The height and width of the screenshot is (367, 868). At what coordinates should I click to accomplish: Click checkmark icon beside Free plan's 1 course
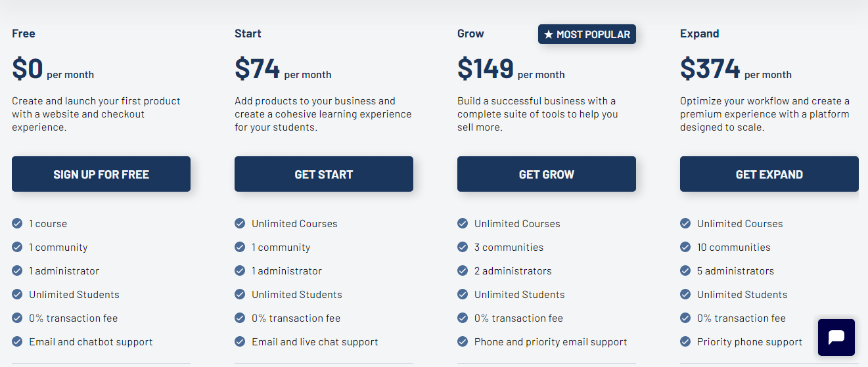coord(17,224)
